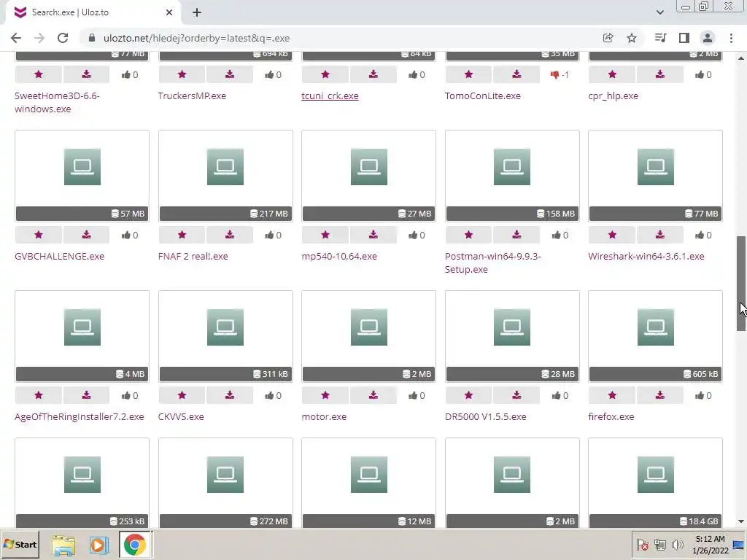
Task: Click the thumbs-down rating on TomoConLite.exe
Action: click(x=554, y=75)
